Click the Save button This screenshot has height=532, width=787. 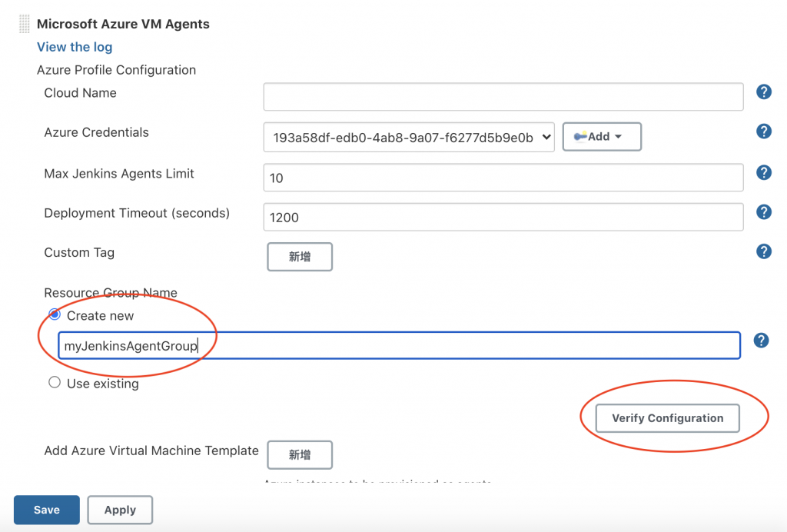click(x=47, y=510)
